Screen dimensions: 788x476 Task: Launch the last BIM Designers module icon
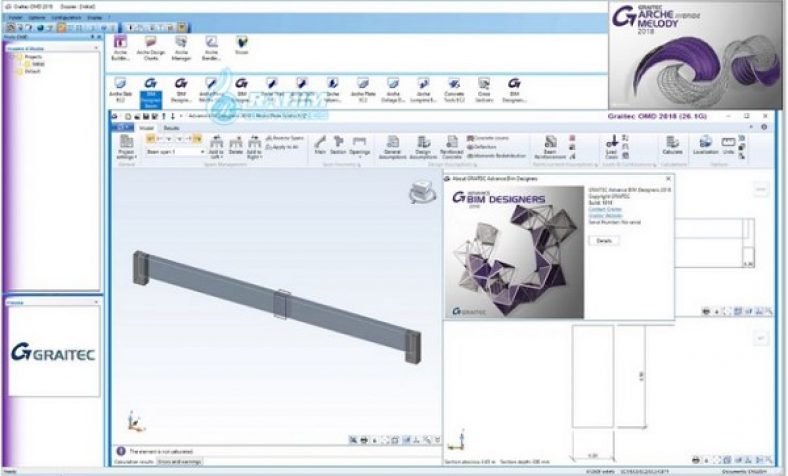514,90
